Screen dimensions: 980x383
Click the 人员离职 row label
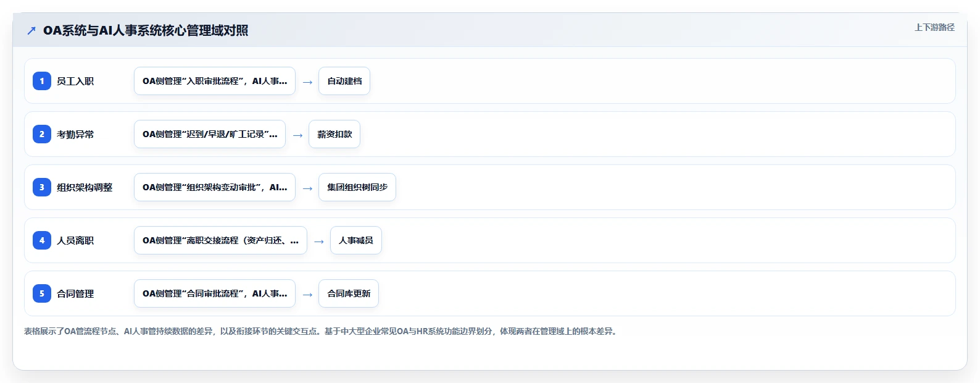[x=75, y=240]
